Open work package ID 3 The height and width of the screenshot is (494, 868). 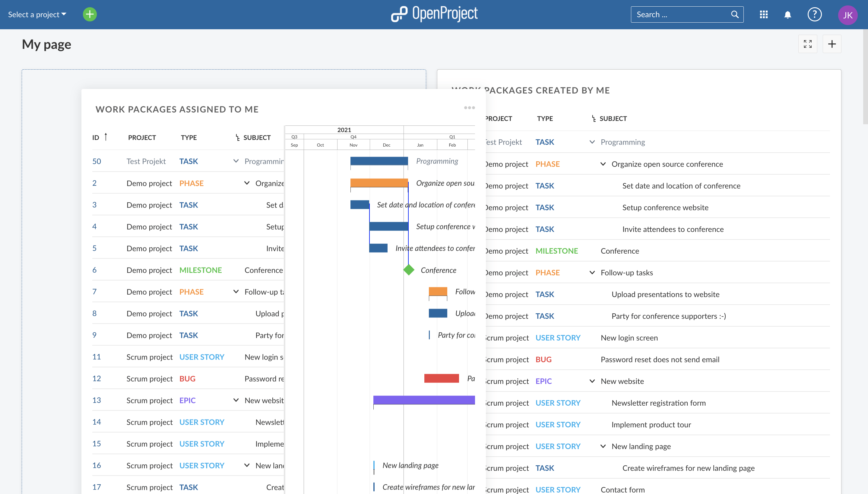(94, 204)
